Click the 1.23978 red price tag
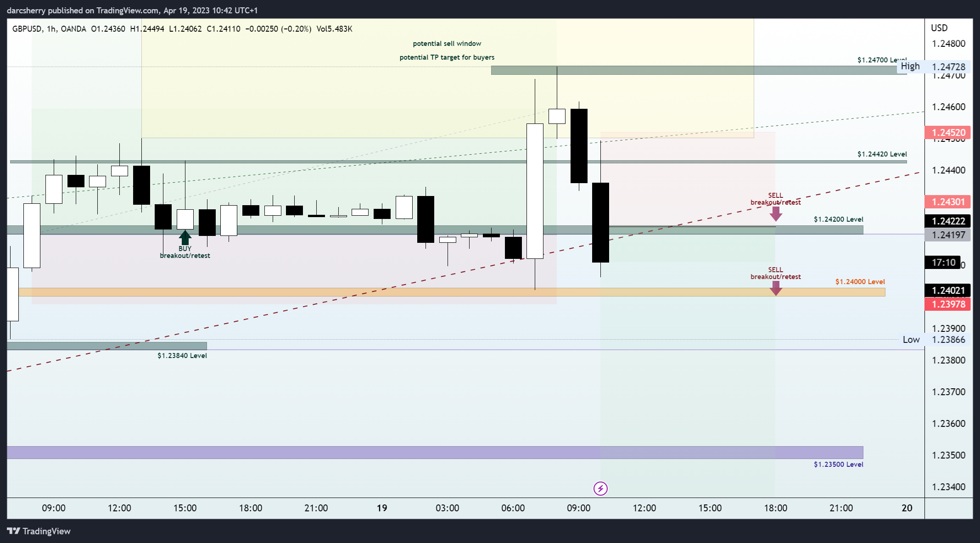 point(948,304)
